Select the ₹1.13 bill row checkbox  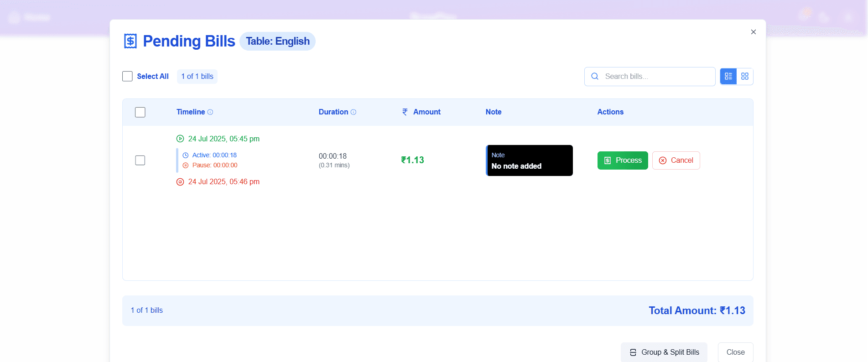pos(140,160)
